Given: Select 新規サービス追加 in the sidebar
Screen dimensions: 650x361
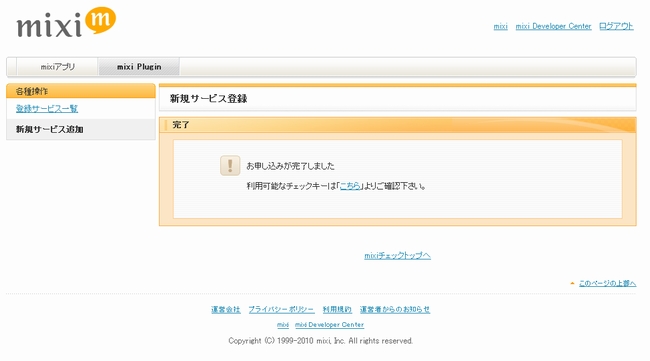Looking at the screenshot, I should pyautogui.click(x=50, y=129).
